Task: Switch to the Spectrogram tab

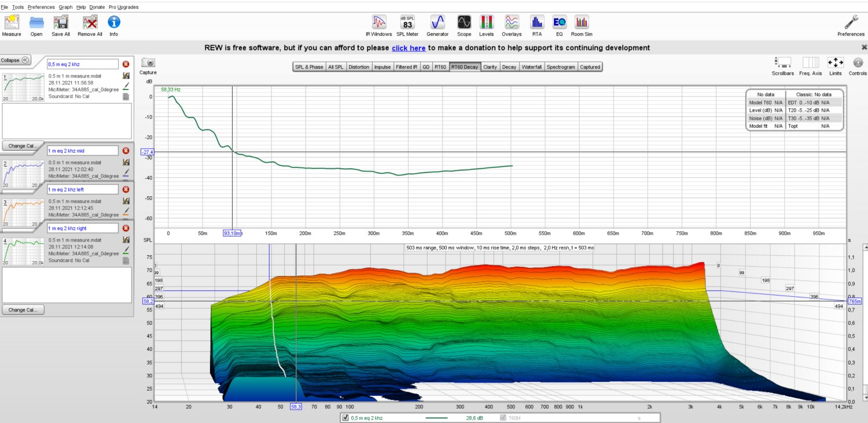Action: (561, 67)
